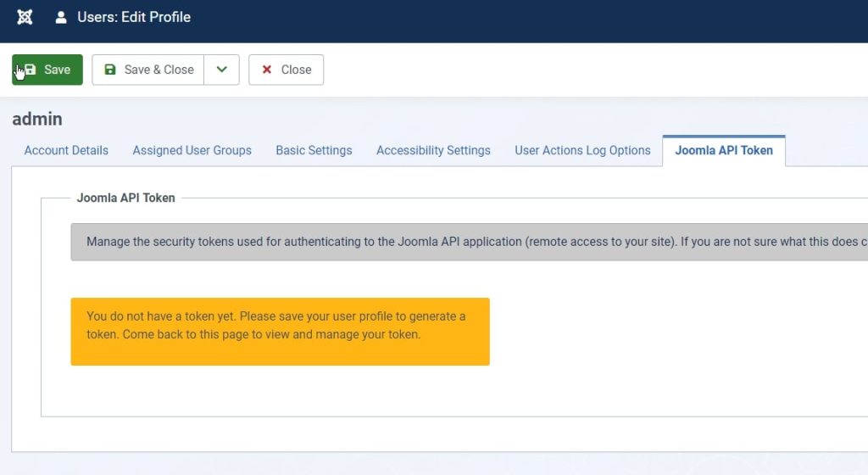This screenshot has height=475, width=868.
Task: Click the Joomla API Token fieldset legend
Action: [x=125, y=198]
